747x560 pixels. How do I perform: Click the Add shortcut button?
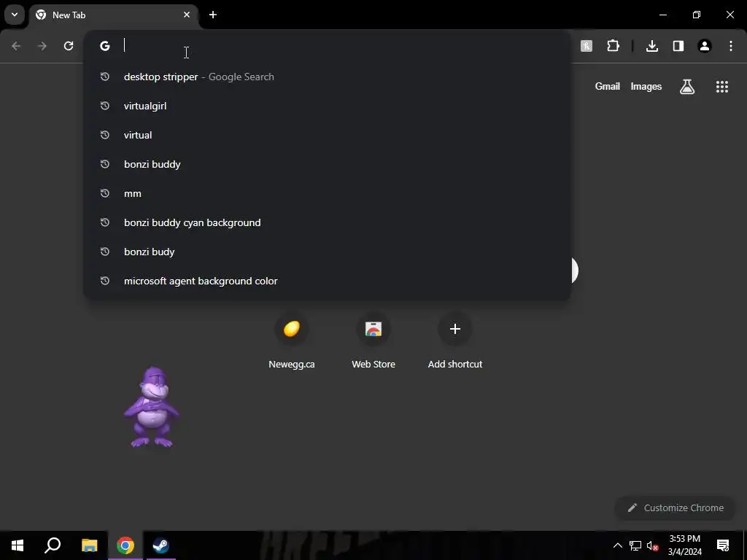coord(455,342)
